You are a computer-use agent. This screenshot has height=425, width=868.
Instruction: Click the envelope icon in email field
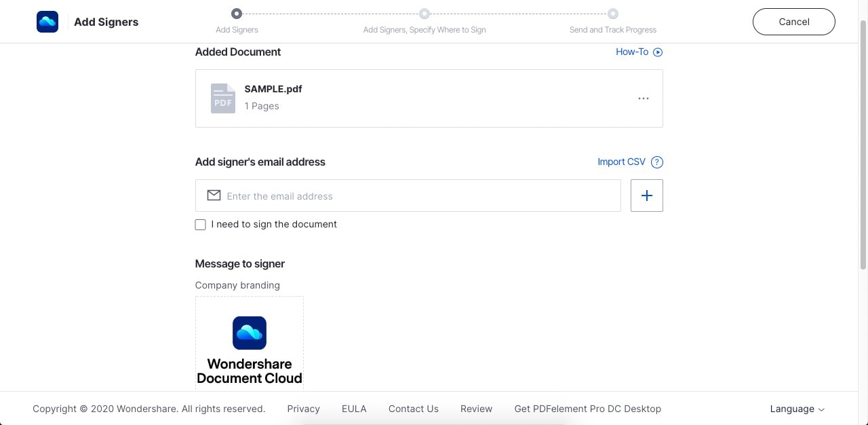point(214,196)
